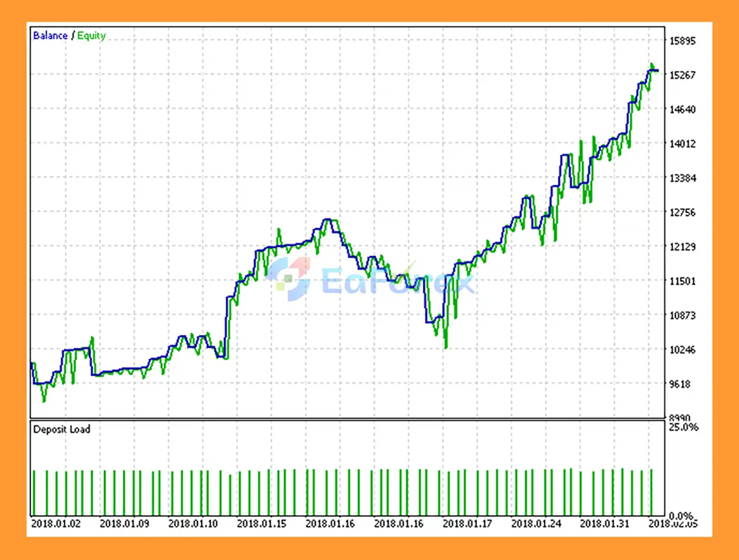Click the Balance legend label
Screen dimensions: 739x560
pyautogui.click(x=50, y=36)
